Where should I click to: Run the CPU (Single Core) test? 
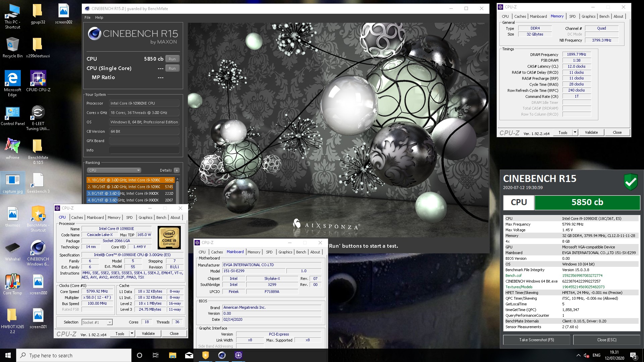(172, 68)
